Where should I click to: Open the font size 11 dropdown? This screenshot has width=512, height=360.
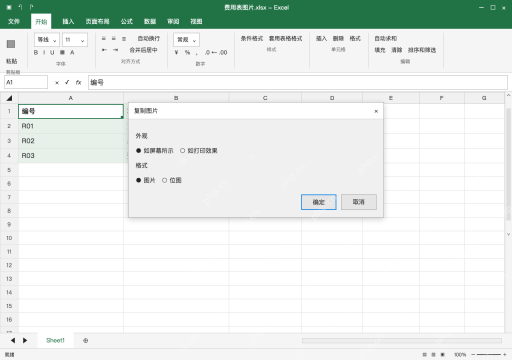(75, 40)
